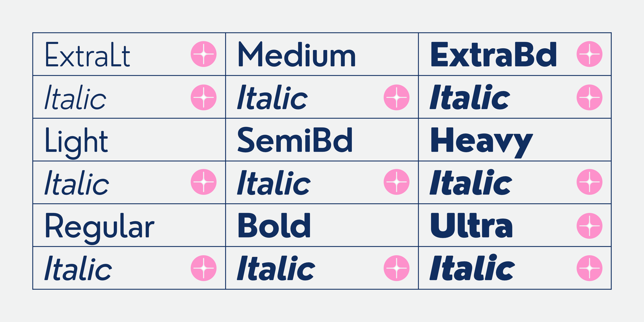
Task: Click the sparkle icon for Medium Italic
Action: click(396, 97)
